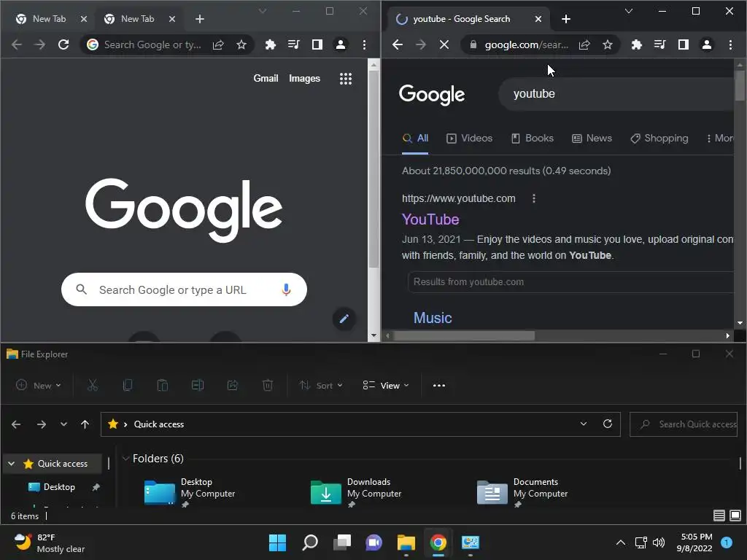747x560 pixels.
Task: Switch to large thumbnails view in File Explorer
Action: tap(735, 516)
